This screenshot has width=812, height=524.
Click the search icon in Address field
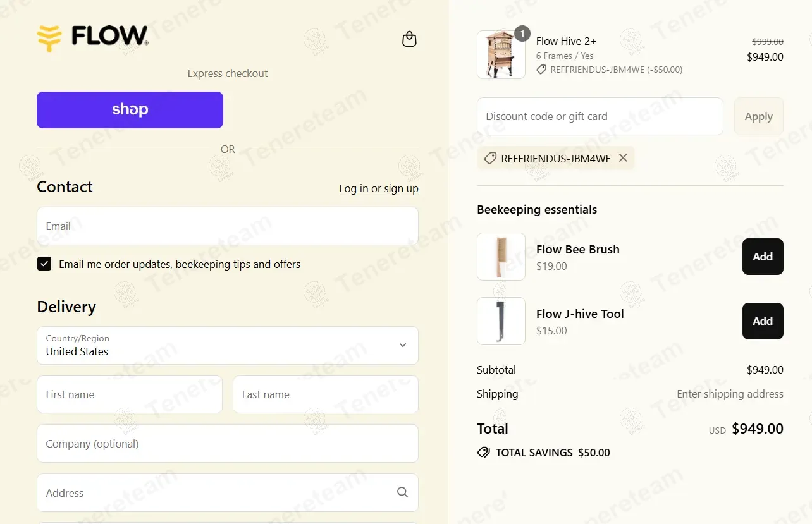402,492
